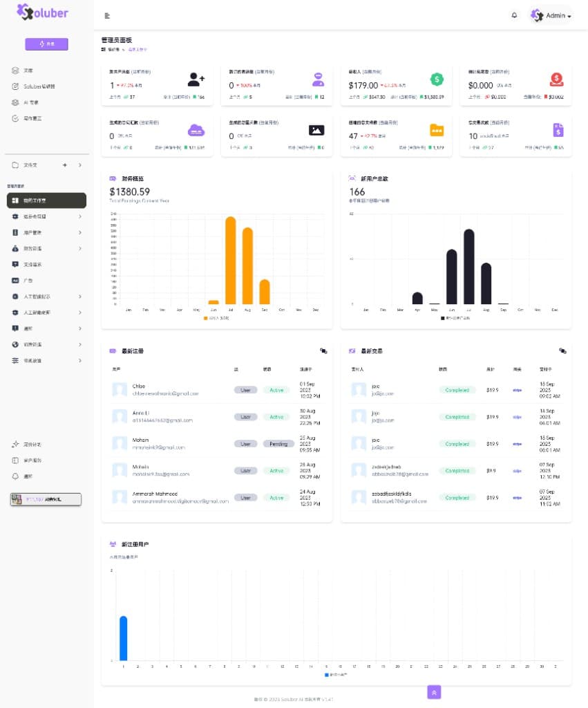588x708 pixels.
Task: Expand the chevron of the first AI admin row
Action: click(x=80, y=297)
